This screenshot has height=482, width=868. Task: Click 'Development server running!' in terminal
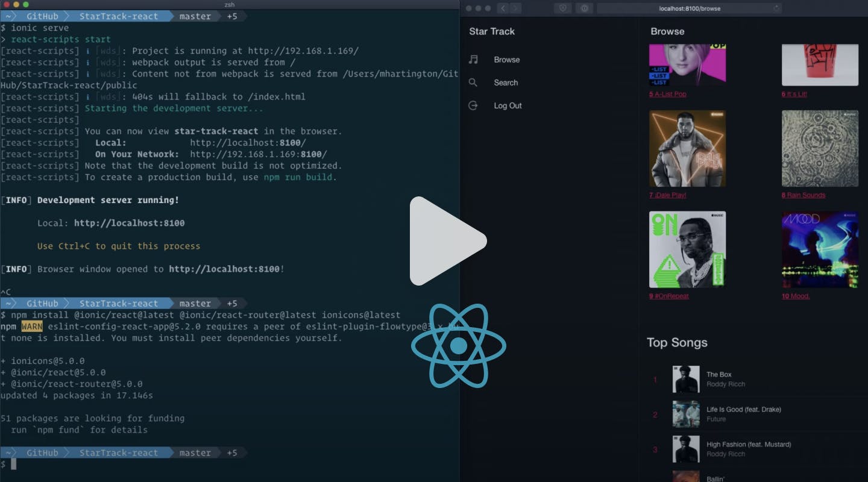pyautogui.click(x=108, y=200)
